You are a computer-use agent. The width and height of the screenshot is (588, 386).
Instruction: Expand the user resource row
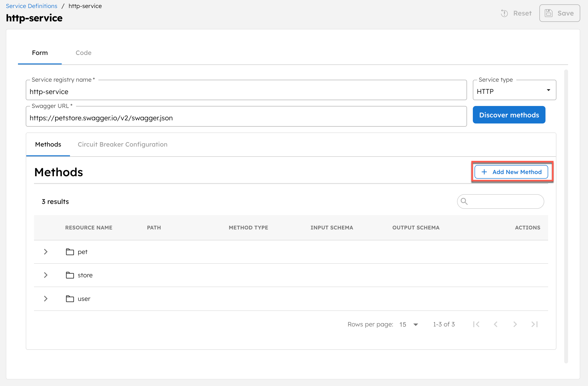click(x=46, y=298)
